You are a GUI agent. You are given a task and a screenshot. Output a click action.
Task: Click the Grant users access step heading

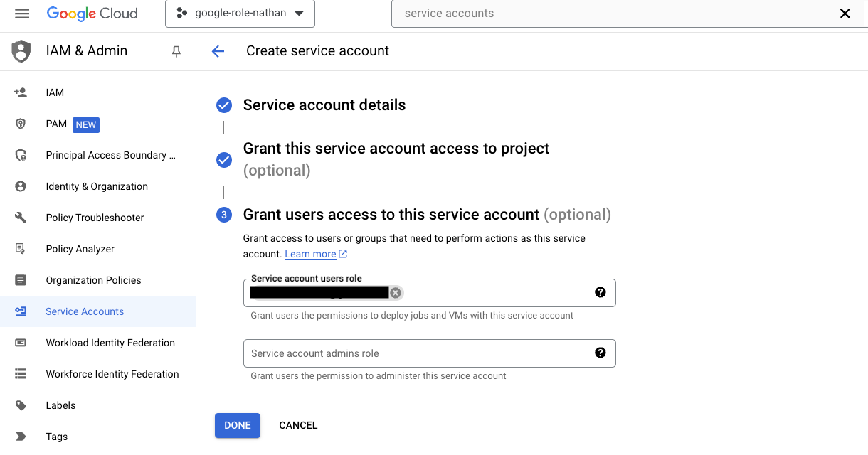427,215
